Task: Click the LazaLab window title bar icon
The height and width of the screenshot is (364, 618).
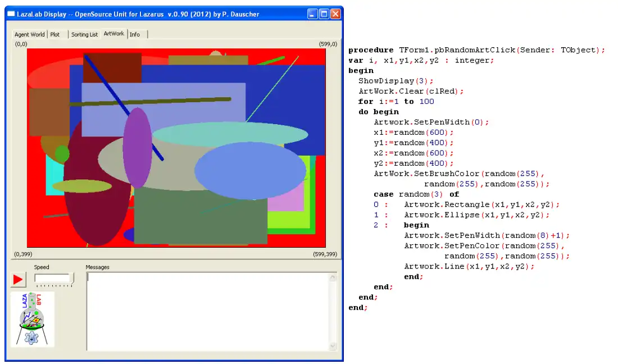Action: click(x=11, y=14)
